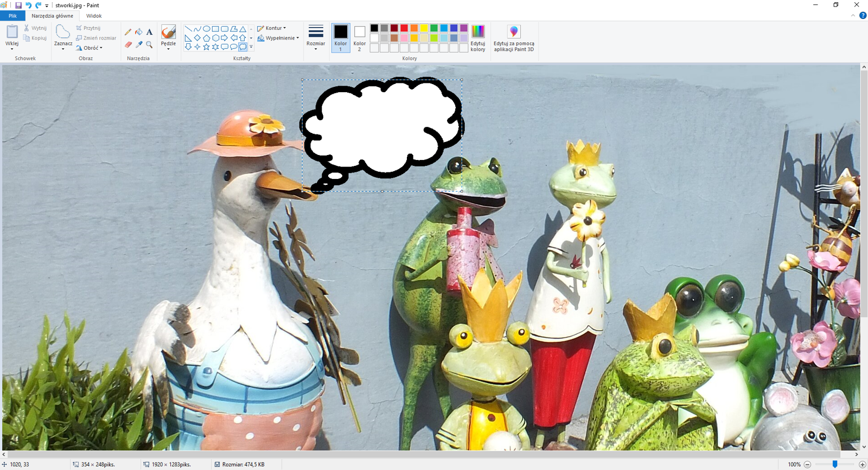Choose the Rounded rectangular callout shape
Viewport: 868px width, 470px height.
coord(225,47)
